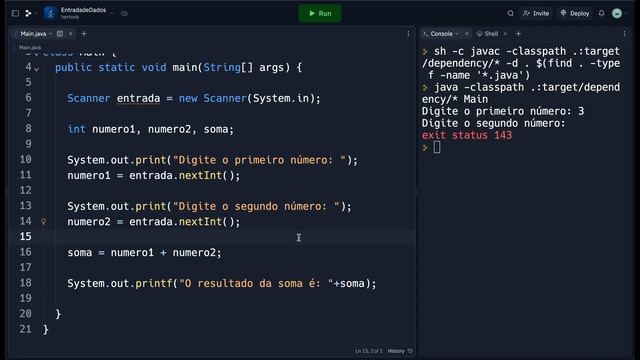Open the editor pane three-dot menu
640x360 pixels.
[x=408, y=34]
